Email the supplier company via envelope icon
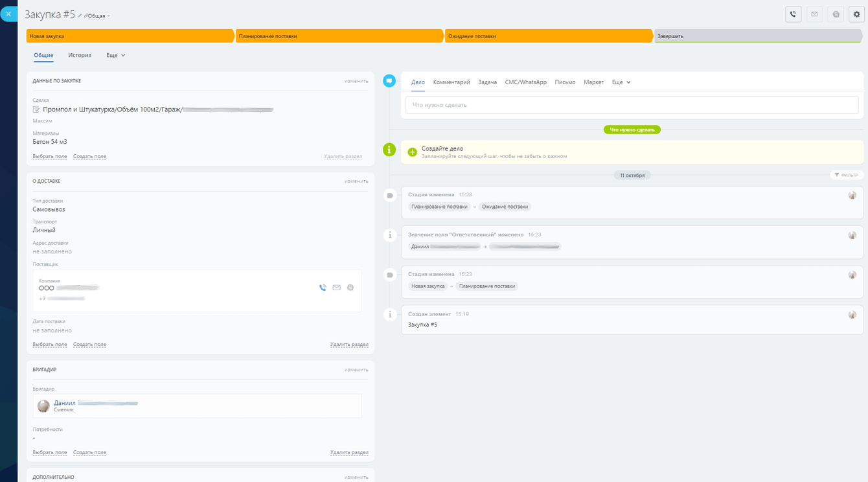Image resolution: width=868 pixels, height=482 pixels. tap(336, 288)
